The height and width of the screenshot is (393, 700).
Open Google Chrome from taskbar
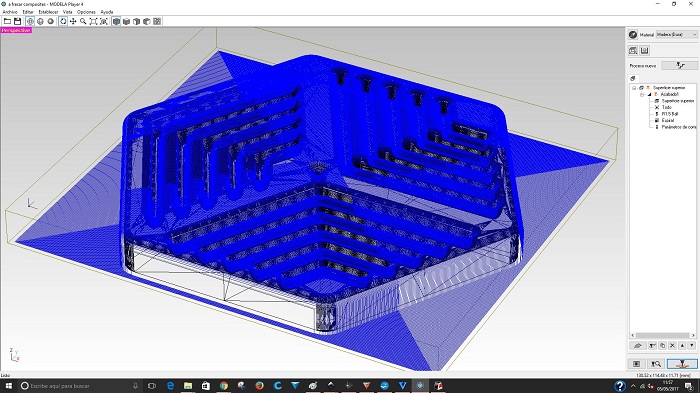(224, 385)
